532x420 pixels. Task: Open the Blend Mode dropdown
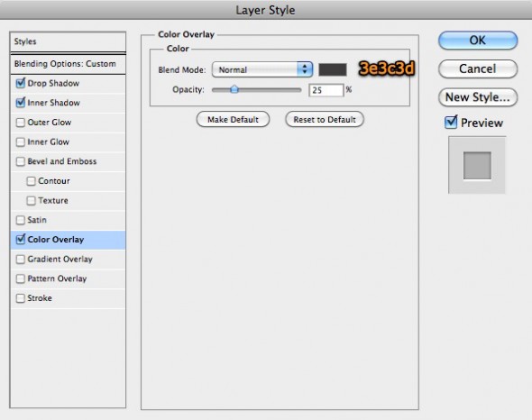(261, 69)
